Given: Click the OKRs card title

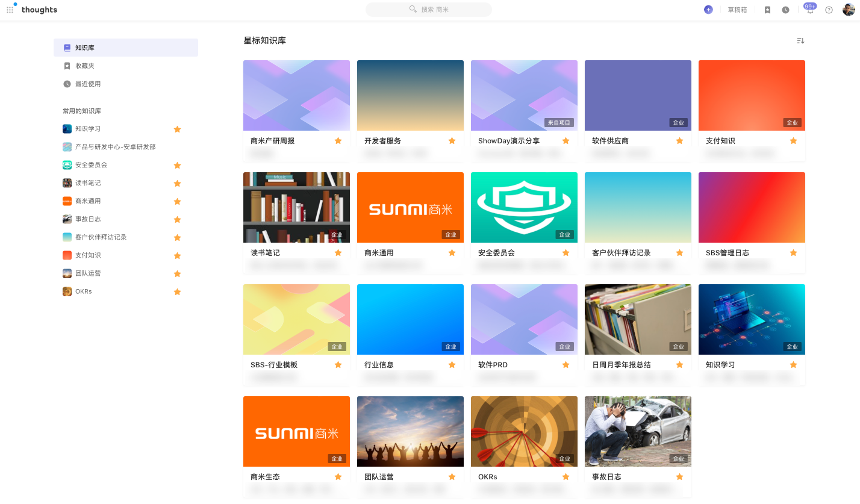Looking at the screenshot, I should click(x=488, y=476).
